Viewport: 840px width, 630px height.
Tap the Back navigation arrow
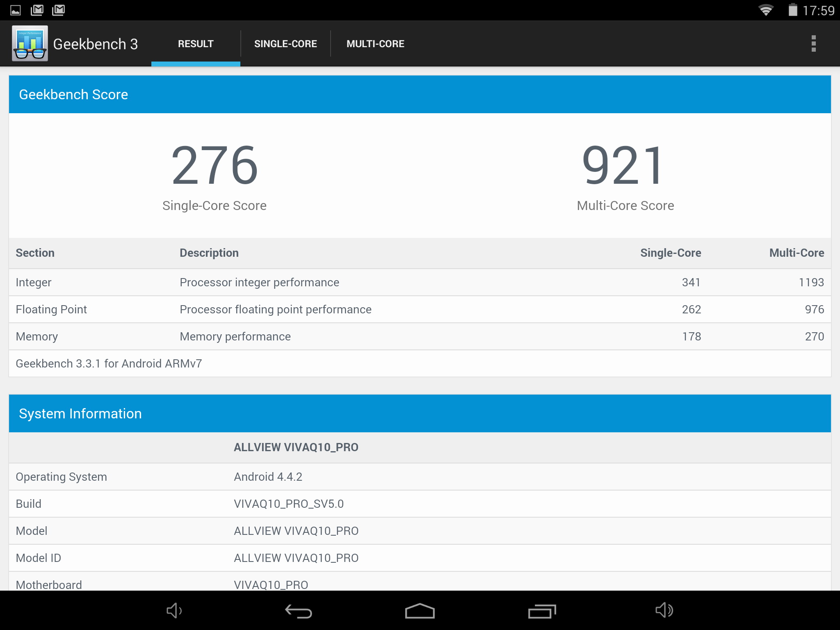pyautogui.click(x=299, y=611)
